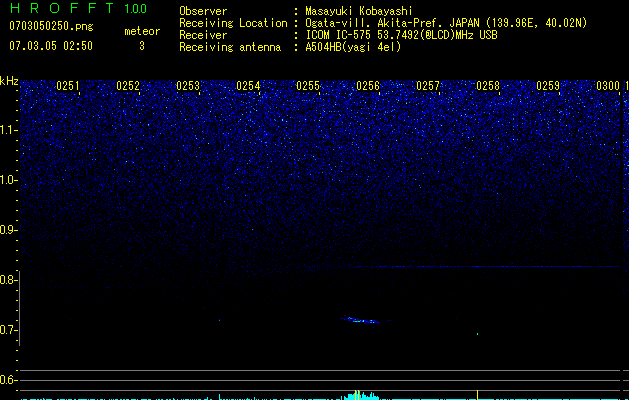Click the cyan power peak below 0256
The image size is (629, 400).
[x=360, y=395]
